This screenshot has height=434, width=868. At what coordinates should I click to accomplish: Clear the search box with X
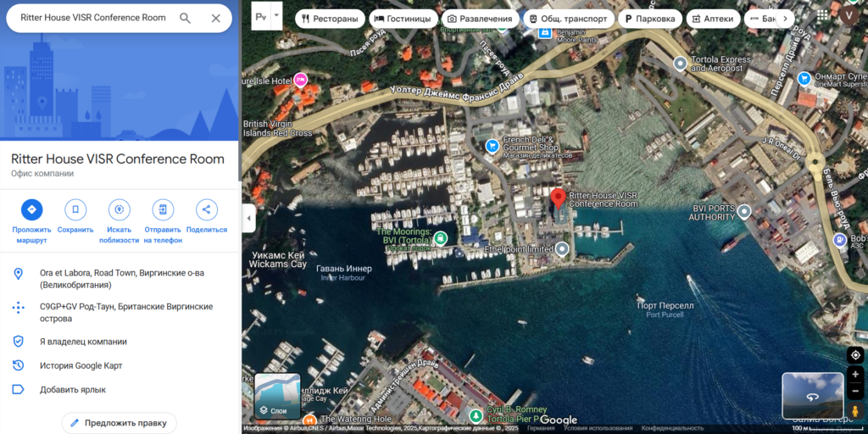pos(215,18)
